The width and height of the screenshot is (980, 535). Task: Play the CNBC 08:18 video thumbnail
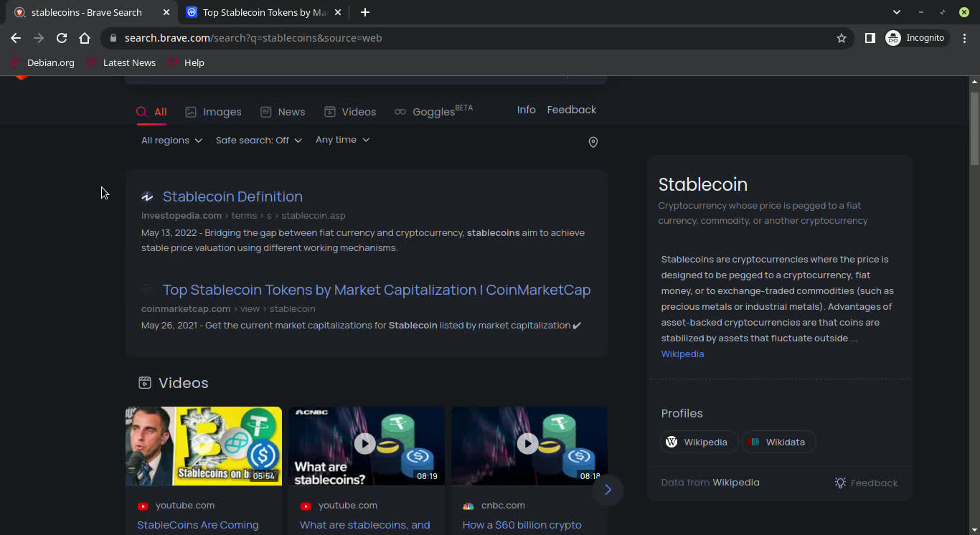(x=529, y=446)
